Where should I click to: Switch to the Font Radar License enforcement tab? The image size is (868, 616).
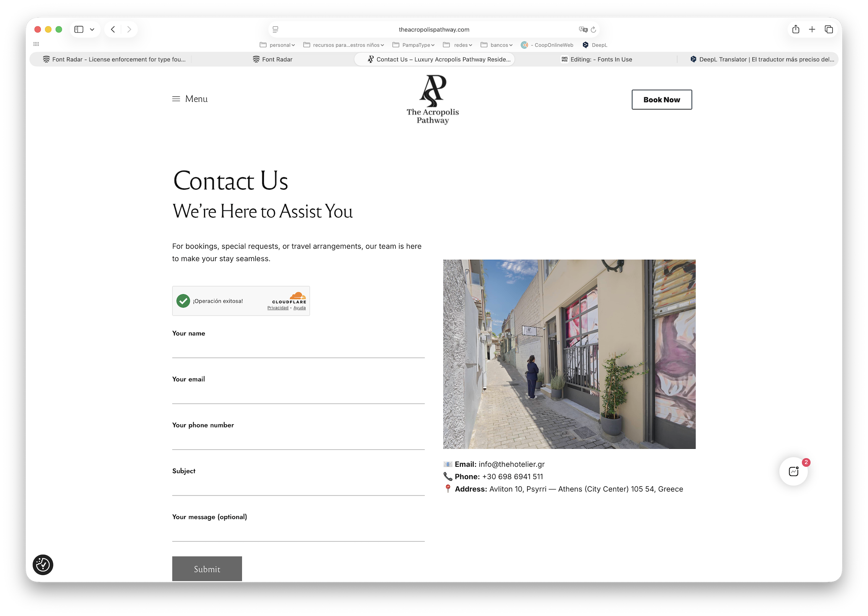[114, 59]
